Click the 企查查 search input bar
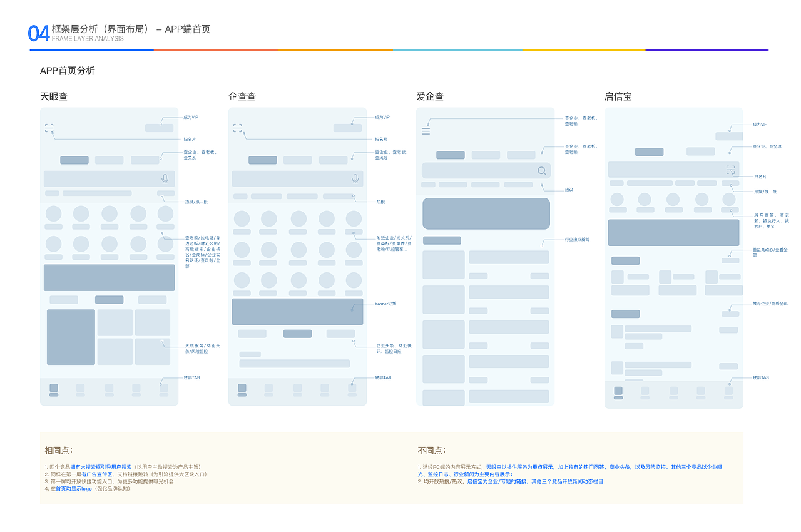This screenshot has width=801, height=532. coord(298,179)
